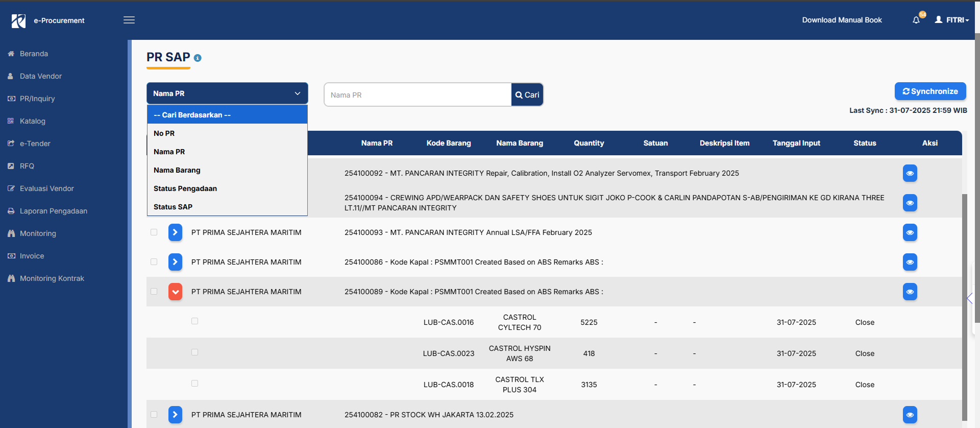Select the CASTROL CYLTECH 70 item checkbox
This screenshot has width=980, height=428.
[x=194, y=321]
